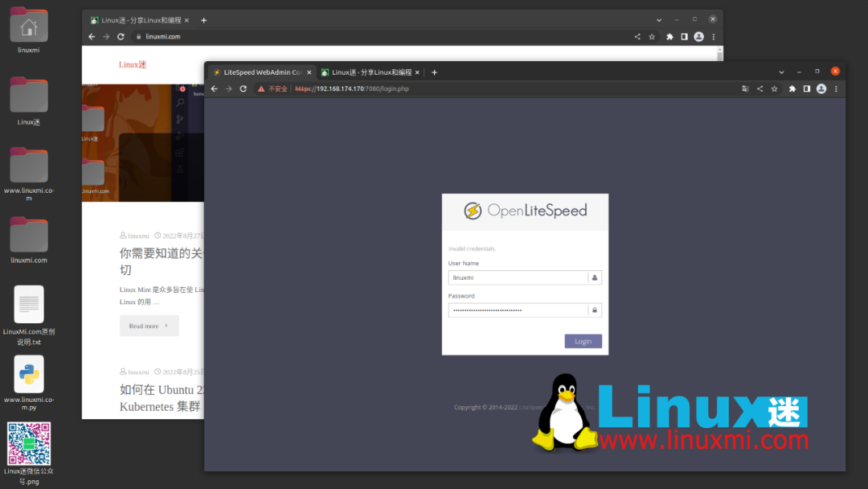Click 你需要知道的关 article title in back window

click(x=162, y=261)
